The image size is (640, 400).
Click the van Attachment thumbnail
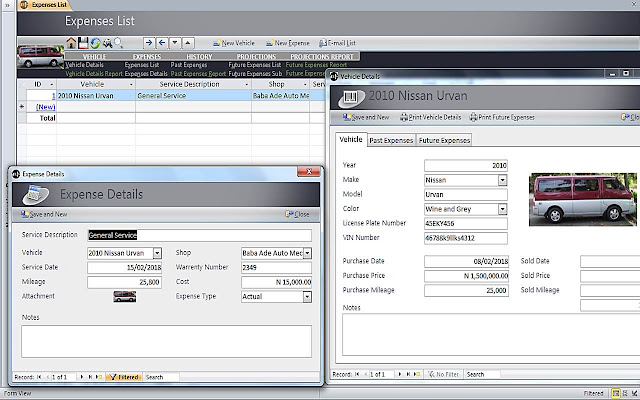(125, 296)
